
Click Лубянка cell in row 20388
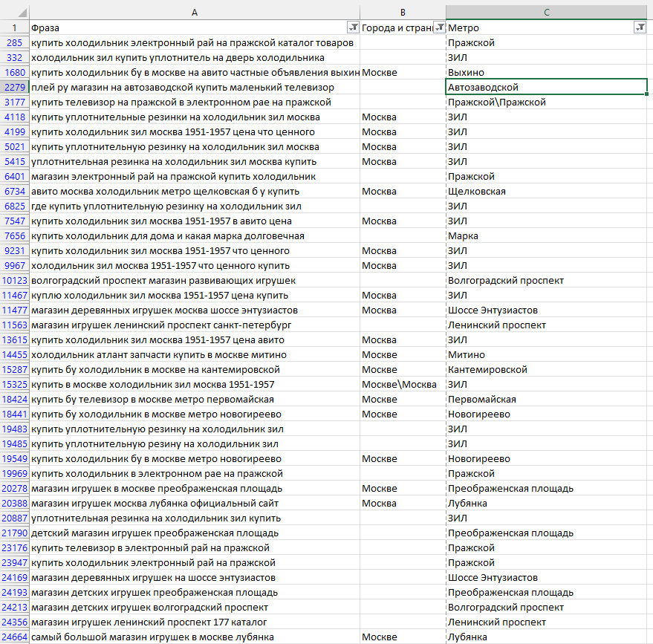(546, 504)
